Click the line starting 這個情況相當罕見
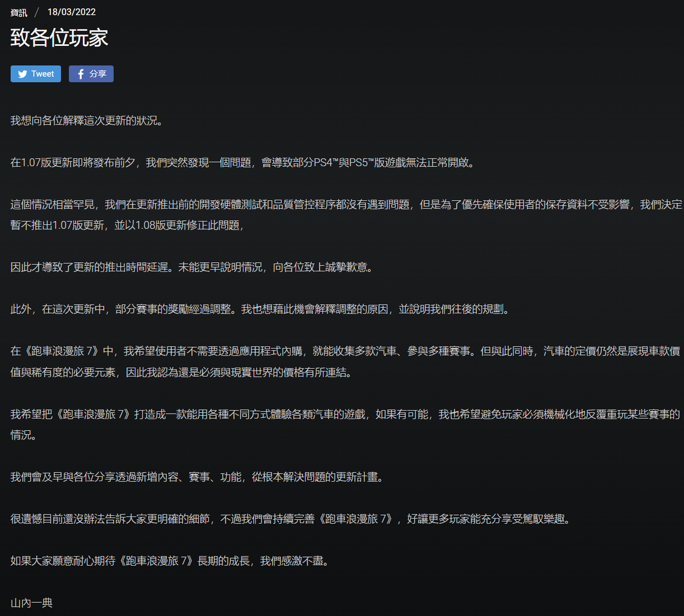Screen dimensions: 684x616 pos(346,204)
